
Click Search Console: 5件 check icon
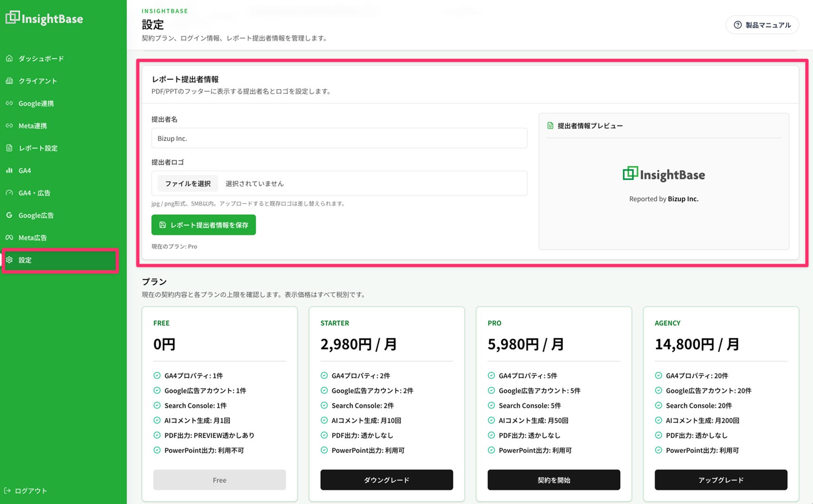(491, 405)
